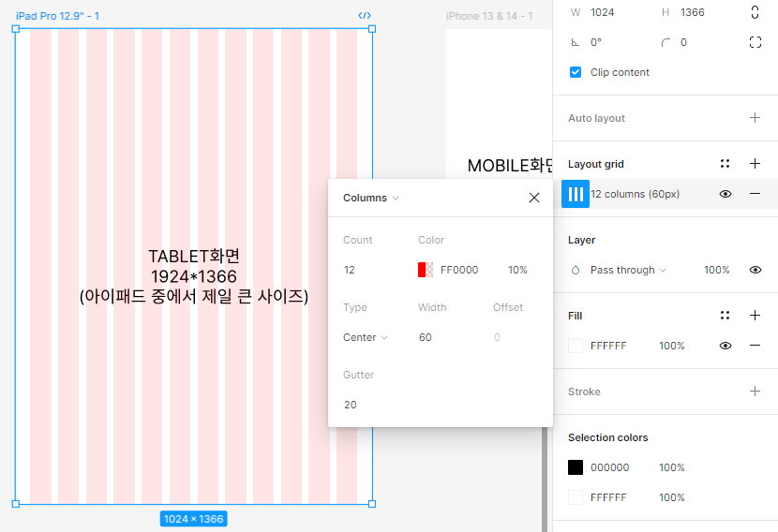The width and height of the screenshot is (778, 532).
Task: Click the 000000 selection color hex value
Action: [610, 468]
